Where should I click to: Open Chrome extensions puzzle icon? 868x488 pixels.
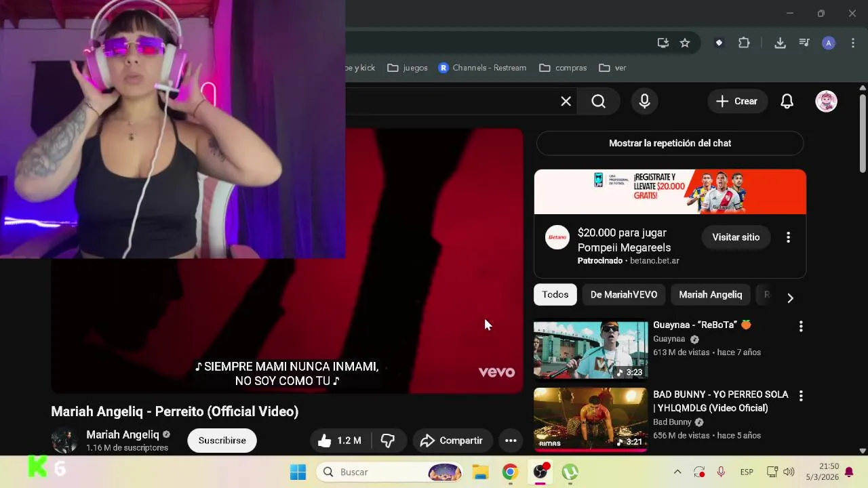[744, 43]
